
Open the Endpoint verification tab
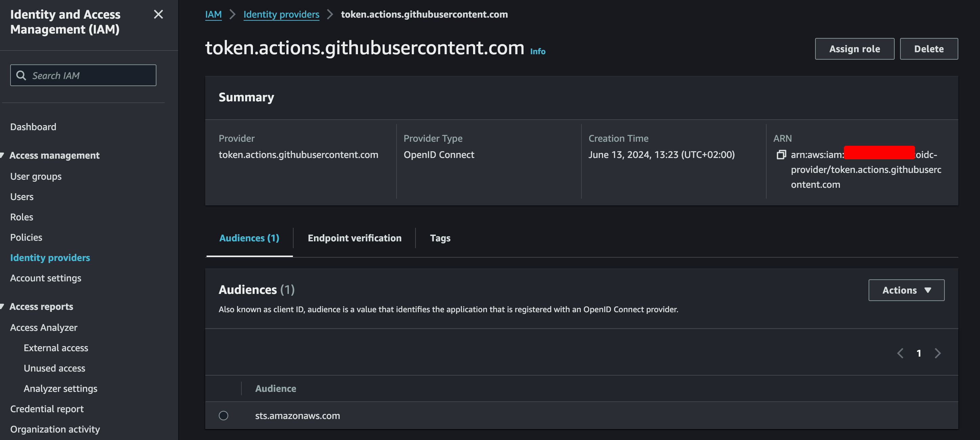(354, 238)
